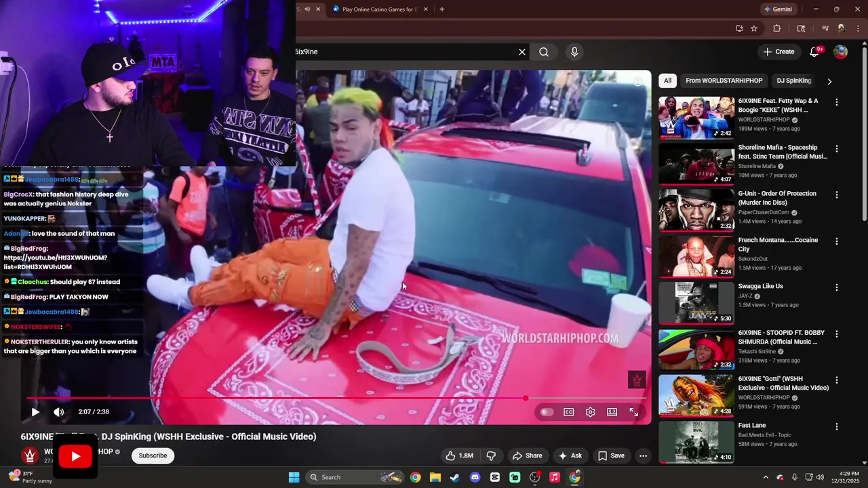Click the YouTube search magnifier button

coord(544,52)
